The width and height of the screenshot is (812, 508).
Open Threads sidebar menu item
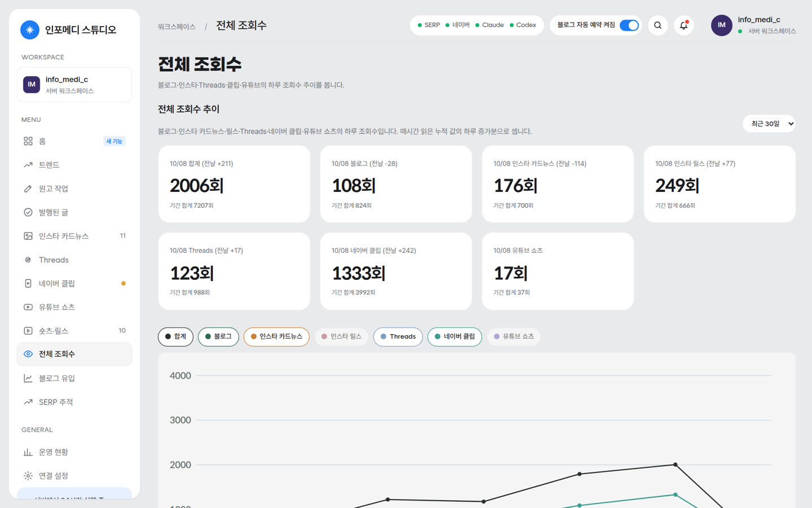pos(74,260)
